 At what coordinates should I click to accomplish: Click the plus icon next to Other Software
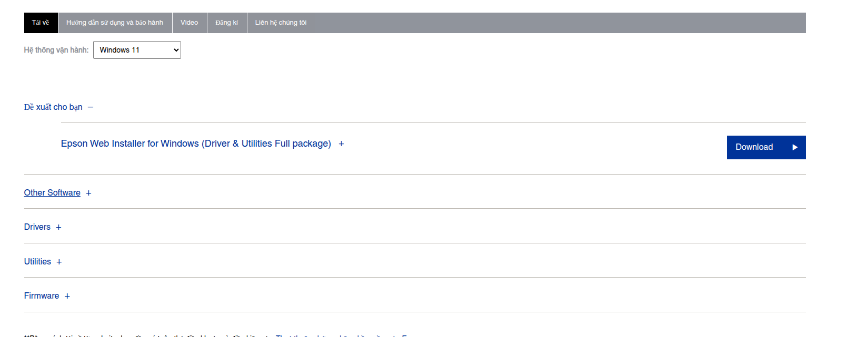(x=88, y=193)
